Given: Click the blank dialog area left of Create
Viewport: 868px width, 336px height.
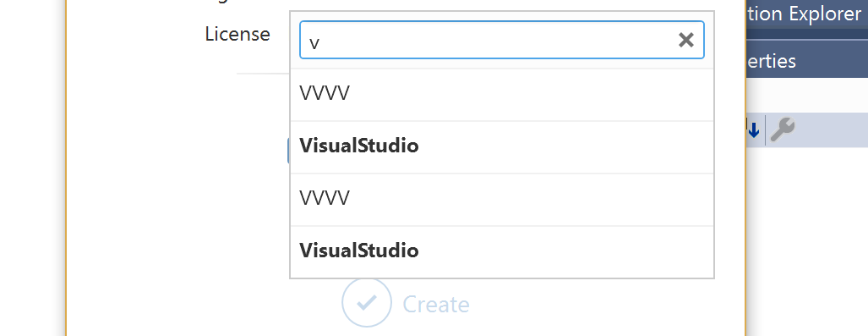Looking at the screenshot, I should 205,304.
